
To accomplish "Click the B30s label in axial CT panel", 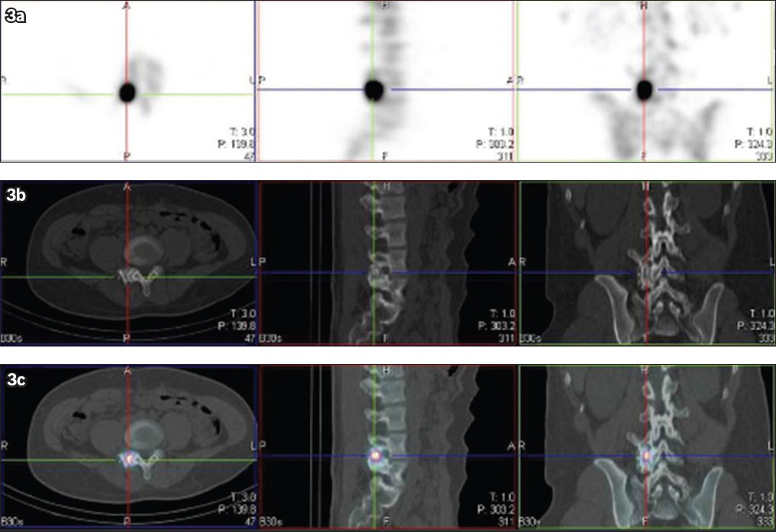I will 11,336.
